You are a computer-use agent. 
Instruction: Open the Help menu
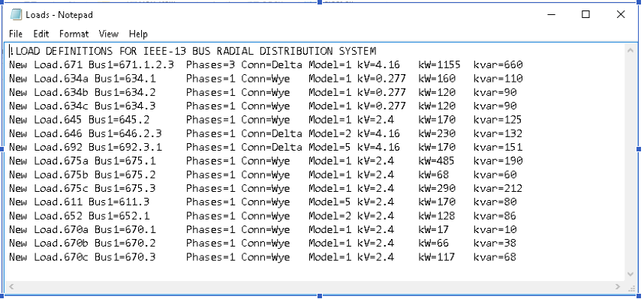tap(138, 34)
